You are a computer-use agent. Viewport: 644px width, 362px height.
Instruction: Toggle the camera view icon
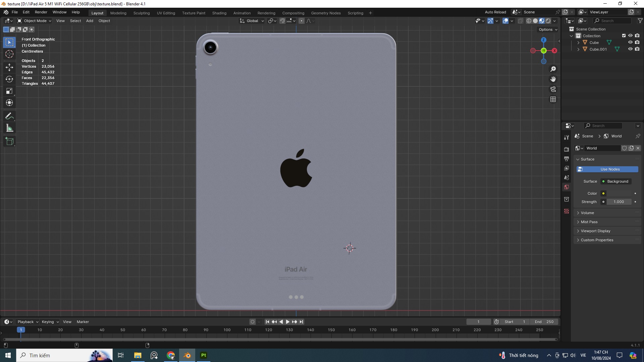tap(553, 89)
